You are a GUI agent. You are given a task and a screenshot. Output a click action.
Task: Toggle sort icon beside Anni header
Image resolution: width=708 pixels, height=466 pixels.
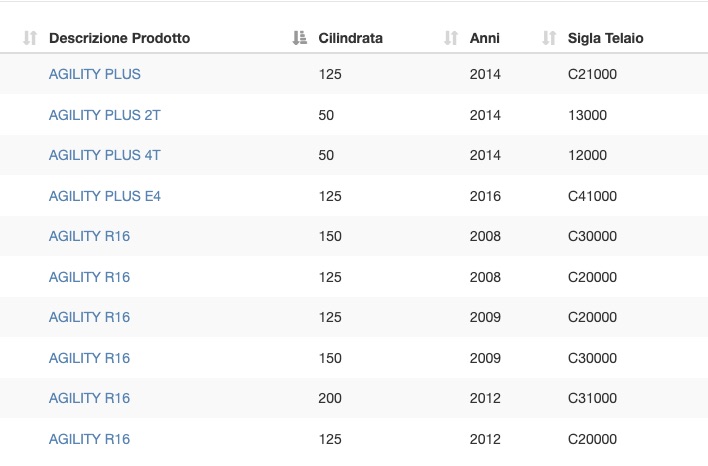pyautogui.click(x=451, y=38)
